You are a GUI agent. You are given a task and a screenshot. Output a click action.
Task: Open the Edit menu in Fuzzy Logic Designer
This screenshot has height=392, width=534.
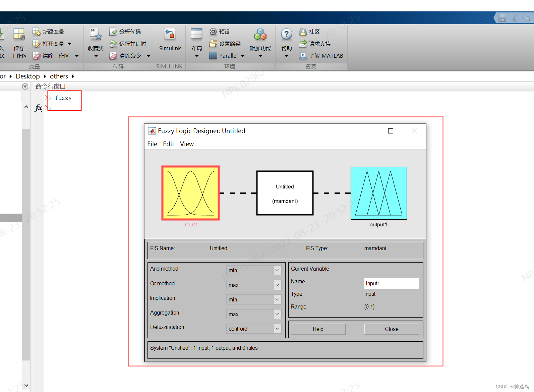[x=169, y=144]
